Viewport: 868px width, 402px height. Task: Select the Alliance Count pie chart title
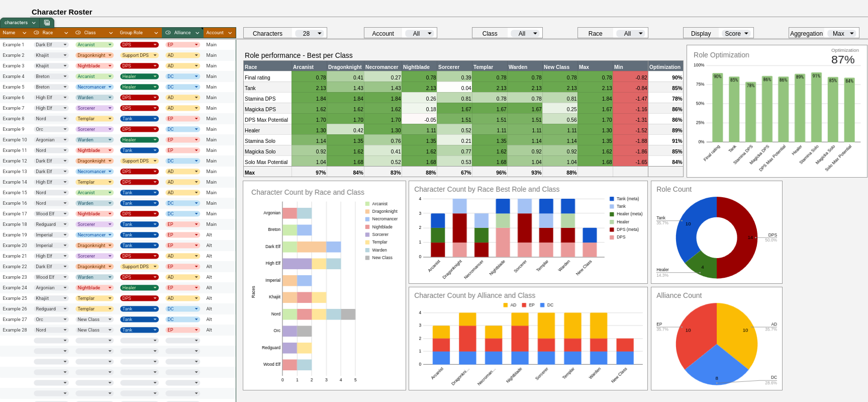point(679,295)
